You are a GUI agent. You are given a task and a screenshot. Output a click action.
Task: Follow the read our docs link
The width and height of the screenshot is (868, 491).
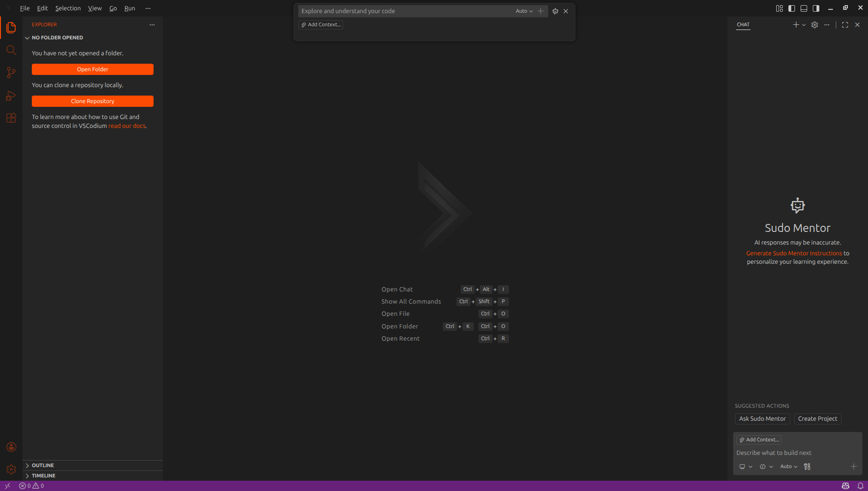(x=126, y=126)
